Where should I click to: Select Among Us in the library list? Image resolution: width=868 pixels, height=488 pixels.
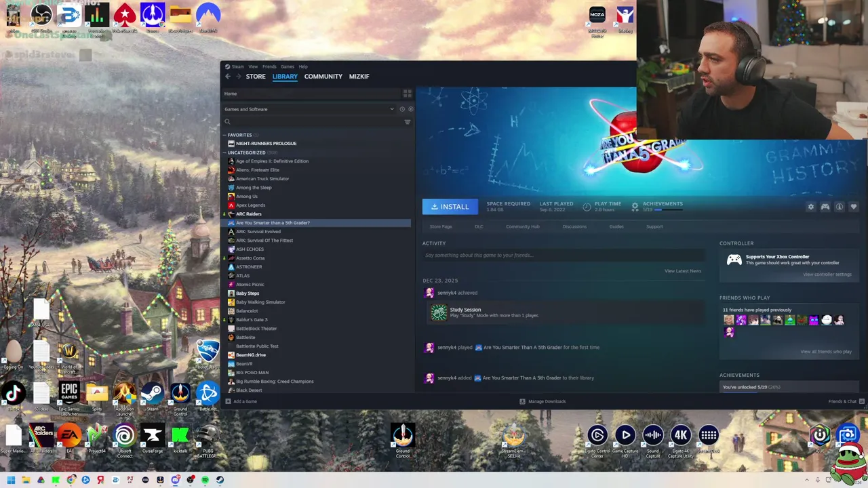[246, 197]
